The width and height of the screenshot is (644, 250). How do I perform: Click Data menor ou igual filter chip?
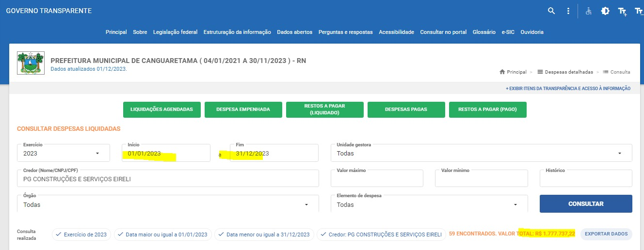tap(264, 234)
